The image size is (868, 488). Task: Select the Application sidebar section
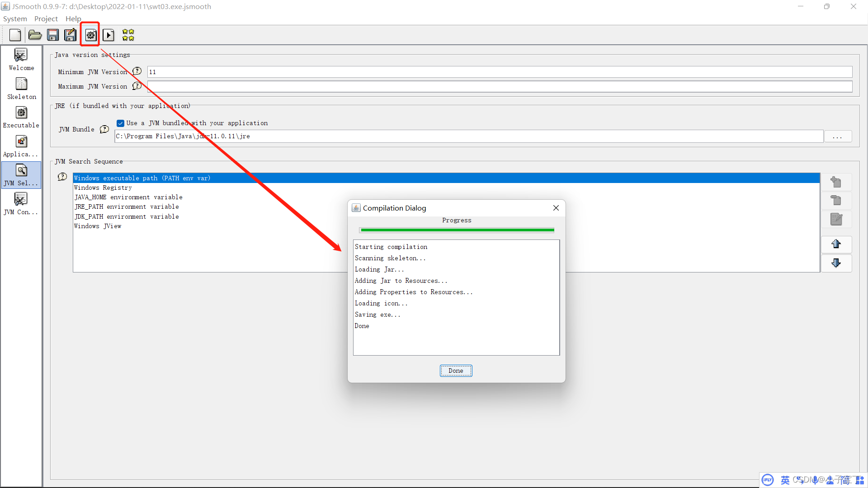point(21,146)
